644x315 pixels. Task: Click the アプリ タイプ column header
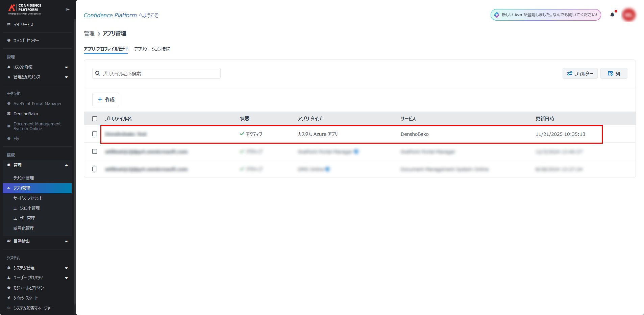(x=310, y=119)
